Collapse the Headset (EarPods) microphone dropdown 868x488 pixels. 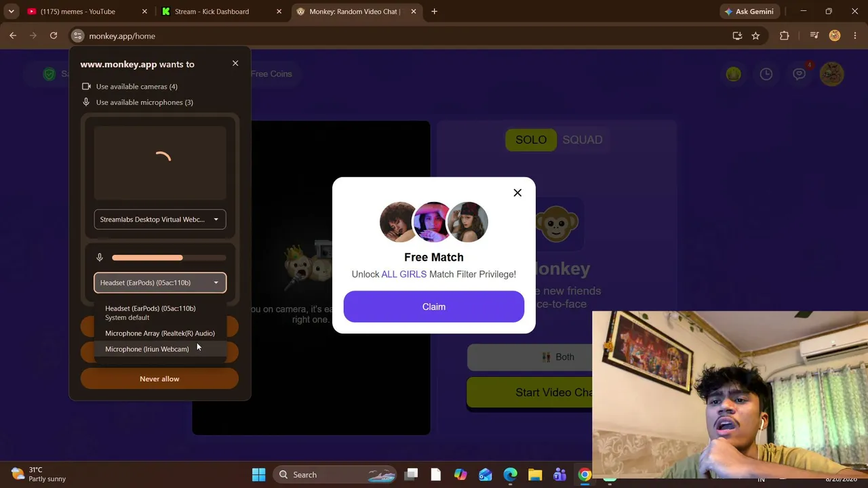tap(160, 283)
